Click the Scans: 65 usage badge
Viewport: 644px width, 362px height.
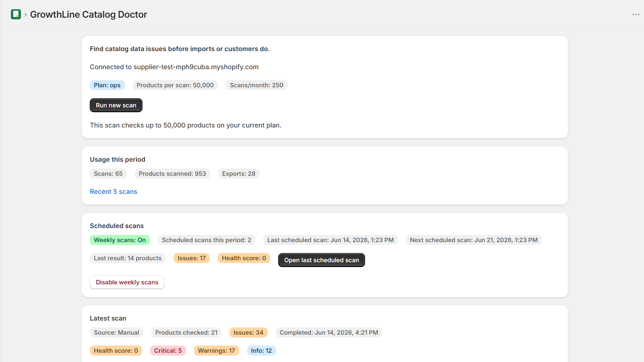pos(108,174)
